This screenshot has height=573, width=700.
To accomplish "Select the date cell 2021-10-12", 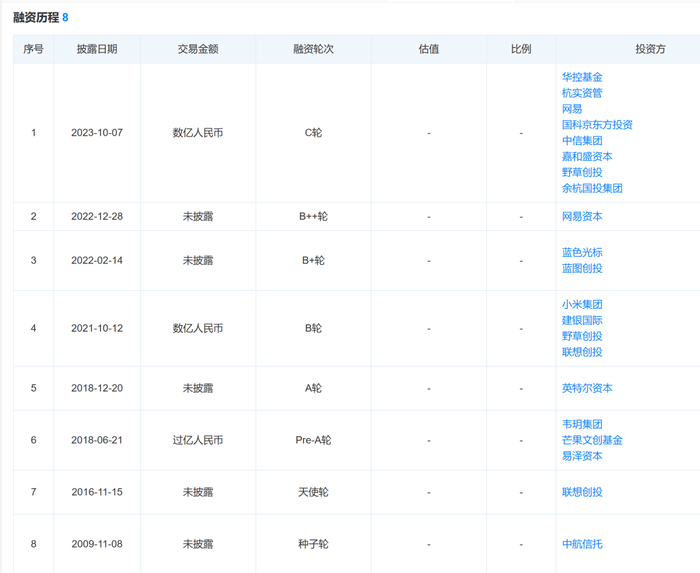I will click(97, 328).
